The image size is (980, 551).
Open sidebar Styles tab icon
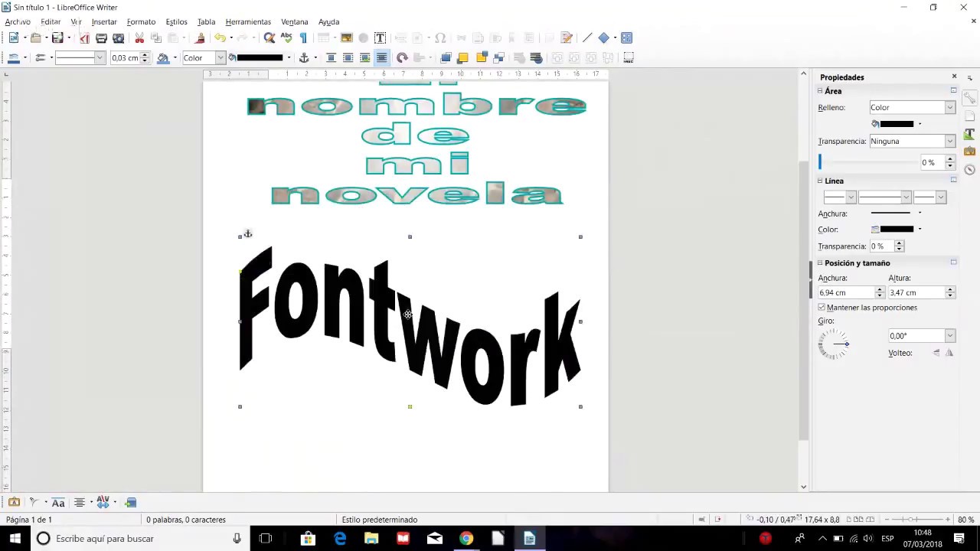970,134
